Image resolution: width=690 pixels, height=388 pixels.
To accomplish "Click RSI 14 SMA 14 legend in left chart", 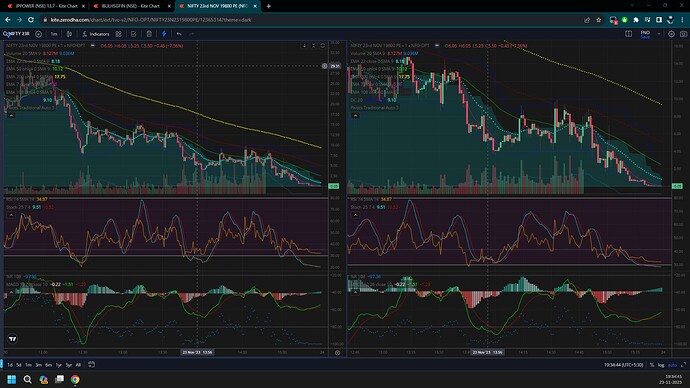I will tap(26, 199).
